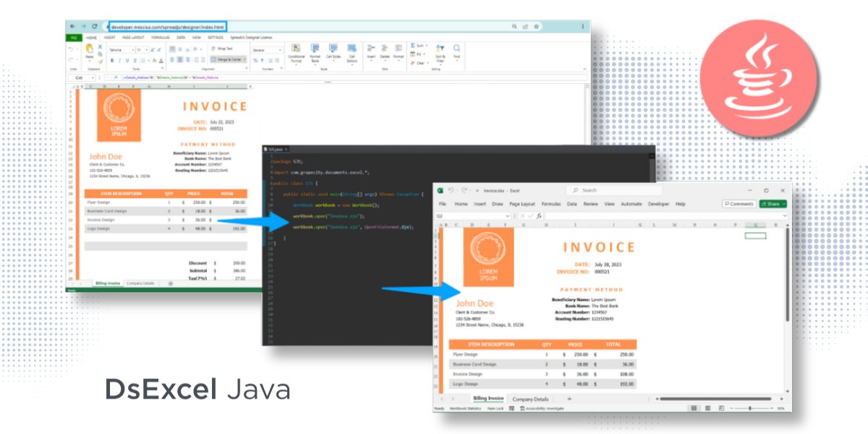The height and width of the screenshot is (434, 868).
Task: Toggle Bold formatting in SpreadJS ribbon
Action: tap(112, 60)
